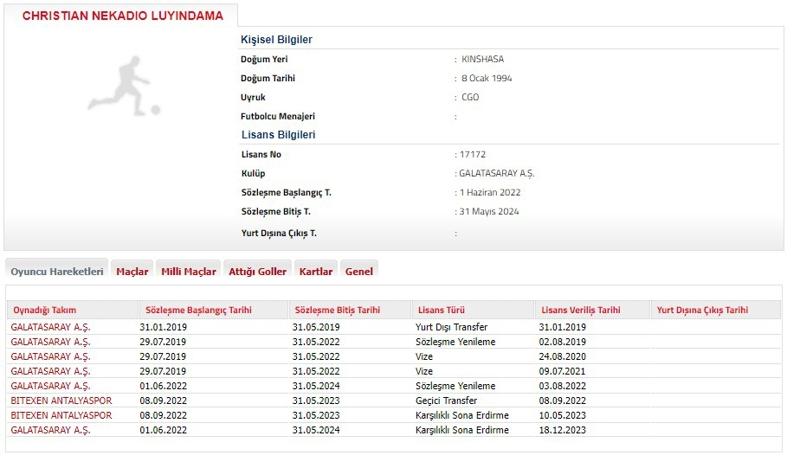The image size is (800, 468).
Task: Open Galatasaray A.Ş. in the Yurt Dışı Transfer row
Action: 50,327
